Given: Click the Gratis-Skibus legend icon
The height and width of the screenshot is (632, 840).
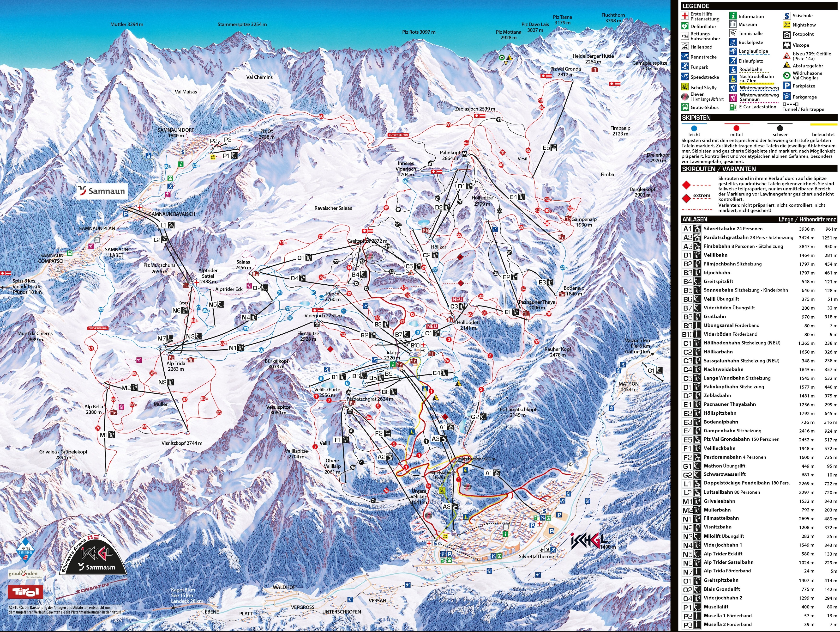Looking at the screenshot, I should (685, 107).
